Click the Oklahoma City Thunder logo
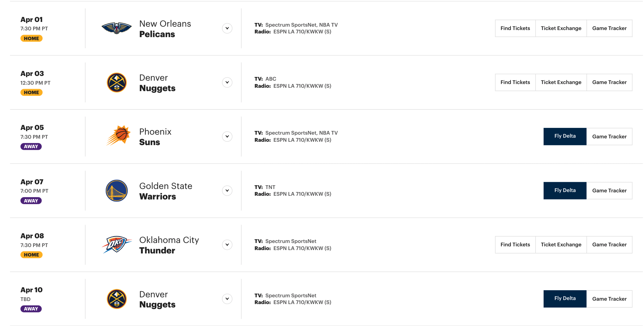644x326 pixels. coord(117,245)
